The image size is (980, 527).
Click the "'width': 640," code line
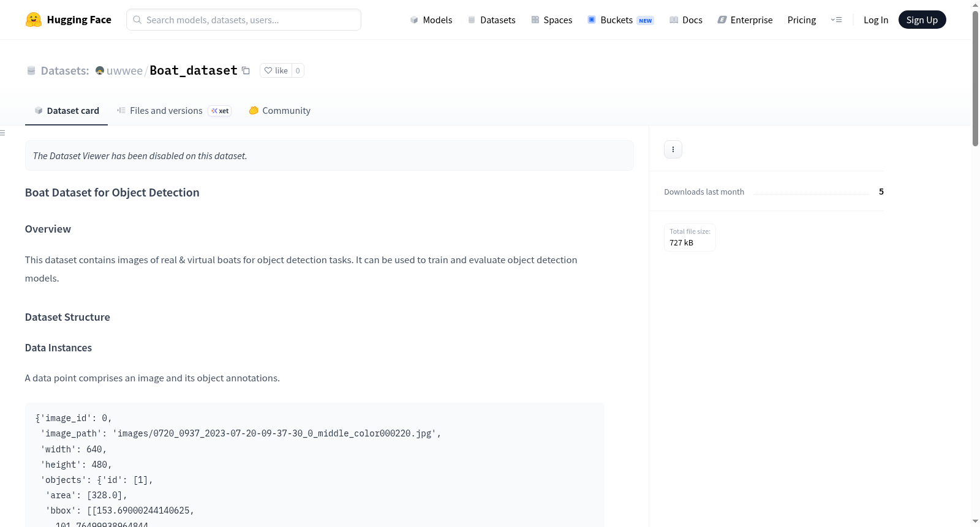tap(73, 449)
